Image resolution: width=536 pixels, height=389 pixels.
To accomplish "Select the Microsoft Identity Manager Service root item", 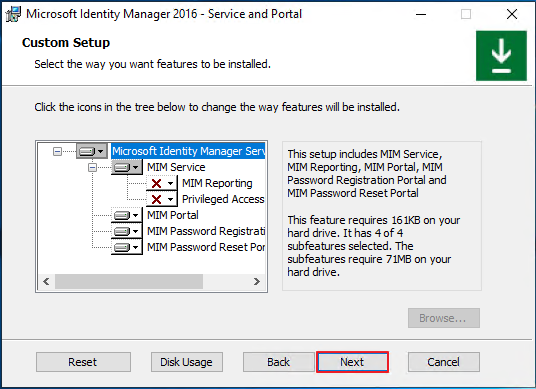I will (188, 151).
